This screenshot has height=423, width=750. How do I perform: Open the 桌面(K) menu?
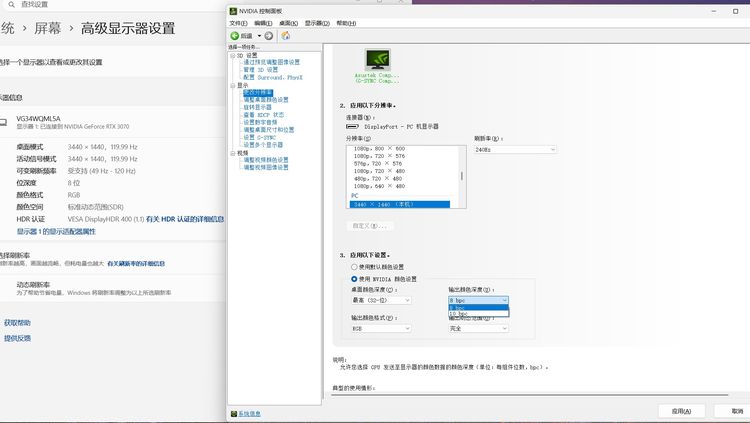(x=288, y=23)
